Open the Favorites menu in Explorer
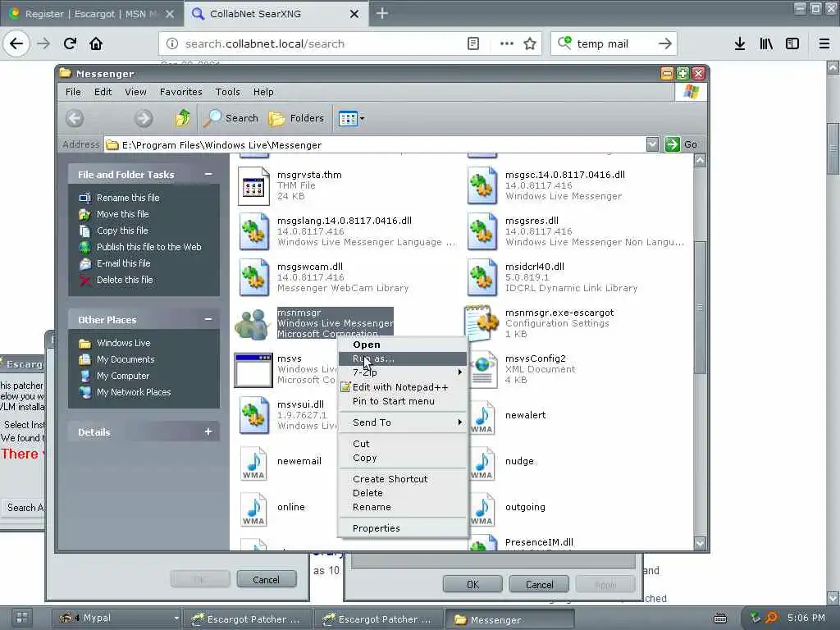Image resolution: width=840 pixels, height=630 pixels. (181, 92)
